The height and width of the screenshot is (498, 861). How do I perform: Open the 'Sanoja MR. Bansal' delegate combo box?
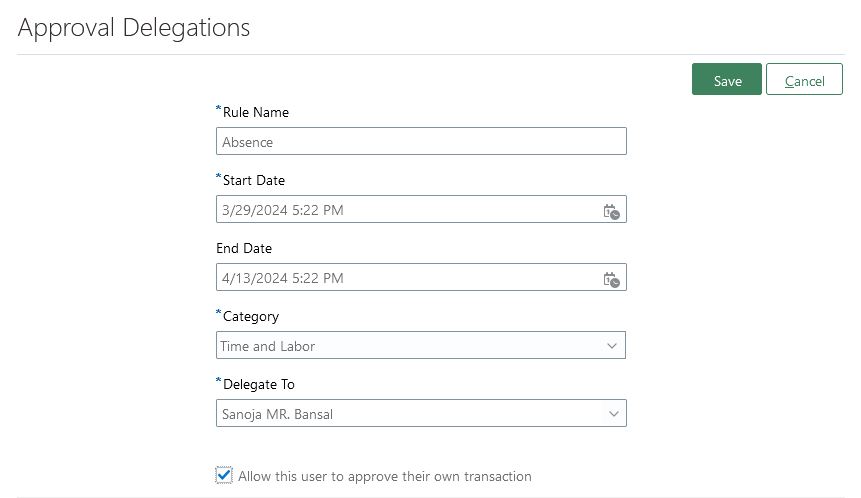click(x=421, y=413)
